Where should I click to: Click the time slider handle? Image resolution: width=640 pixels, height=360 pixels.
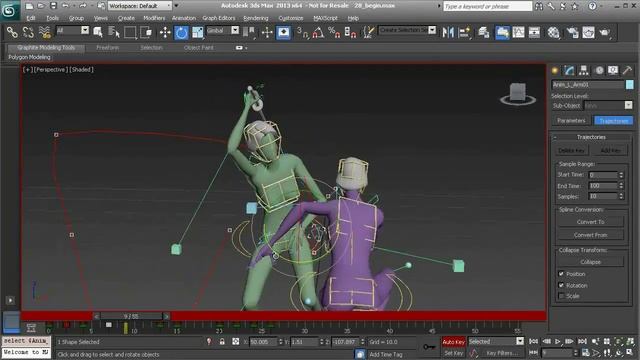(131, 316)
